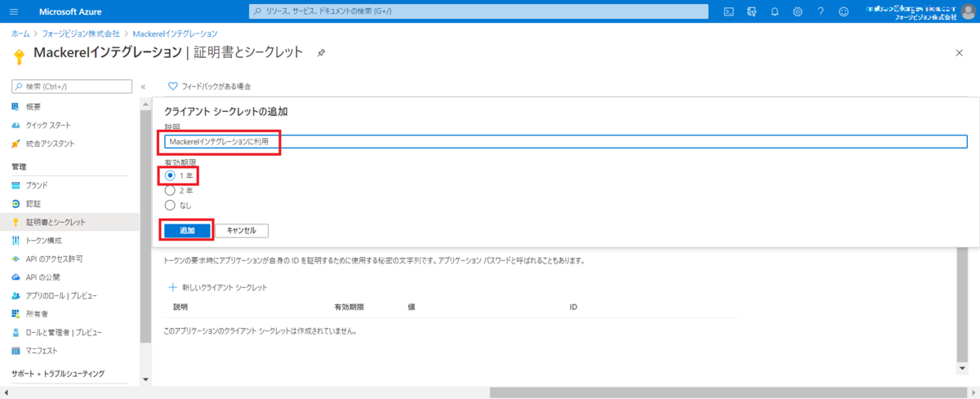The width and height of the screenshot is (980, 399).
Task: Click the キャンセル button
Action: coord(241,231)
